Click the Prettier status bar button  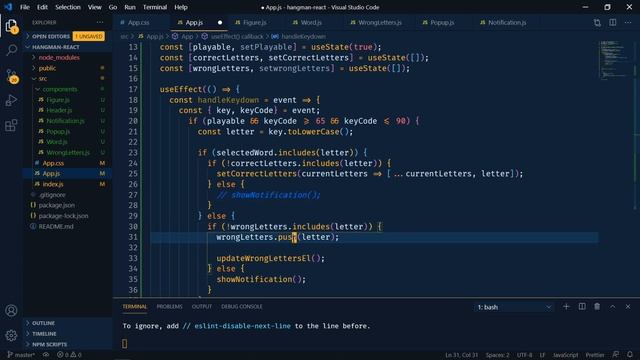tap(595, 355)
